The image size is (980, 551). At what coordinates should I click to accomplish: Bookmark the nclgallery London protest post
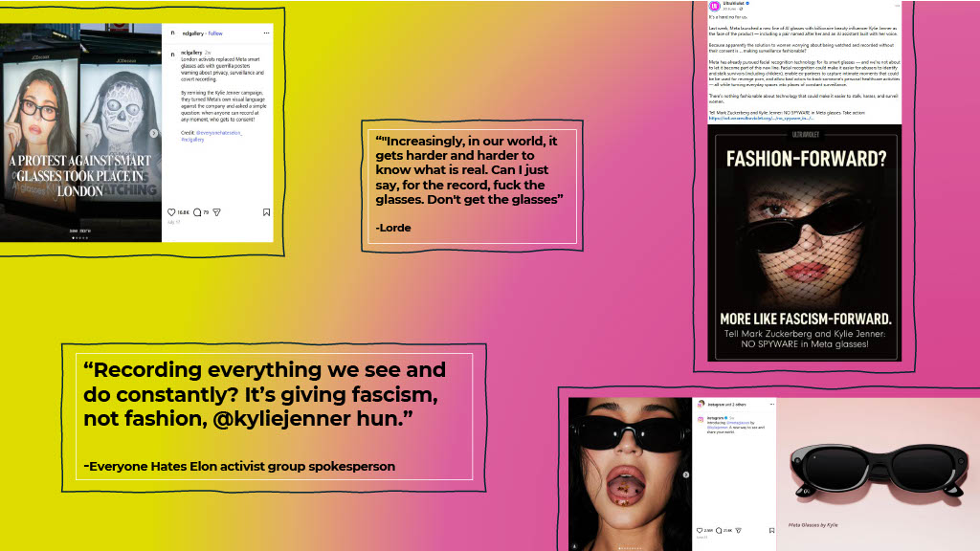click(x=266, y=212)
